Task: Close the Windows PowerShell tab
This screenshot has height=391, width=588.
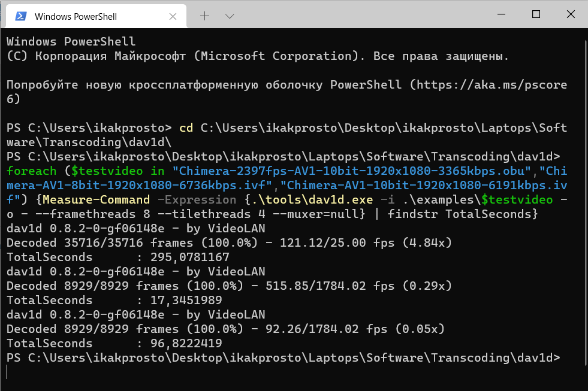Action: coord(173,17)
